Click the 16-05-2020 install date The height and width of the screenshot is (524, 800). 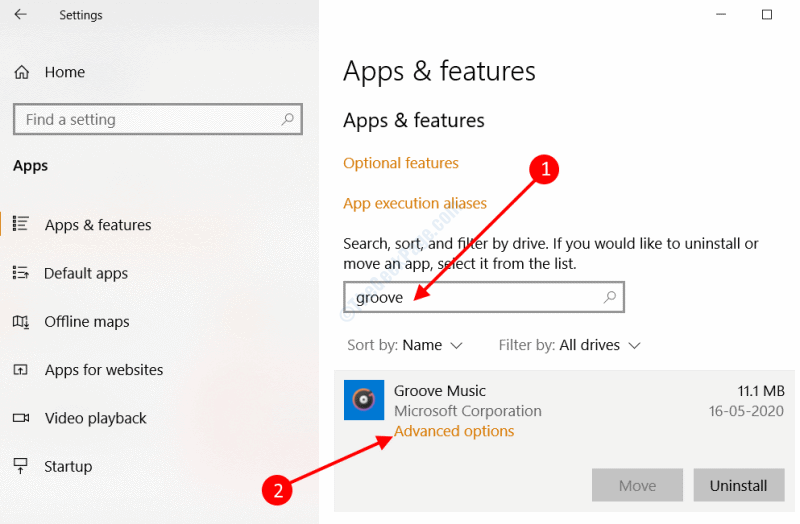click(x=746, y=411)
